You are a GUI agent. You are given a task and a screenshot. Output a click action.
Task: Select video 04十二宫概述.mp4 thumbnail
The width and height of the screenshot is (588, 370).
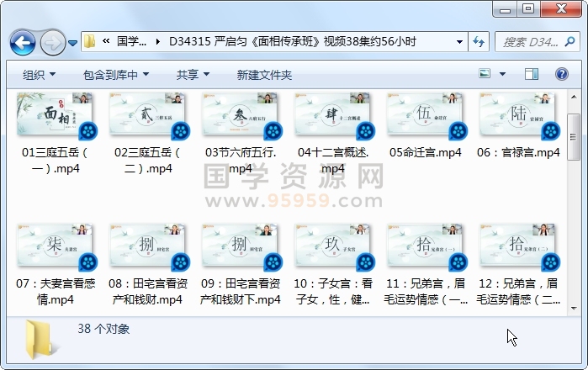tap(332, 114)
